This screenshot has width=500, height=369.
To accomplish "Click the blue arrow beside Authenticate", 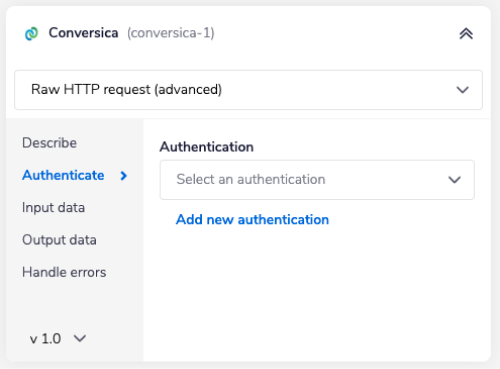I will 124,176.
